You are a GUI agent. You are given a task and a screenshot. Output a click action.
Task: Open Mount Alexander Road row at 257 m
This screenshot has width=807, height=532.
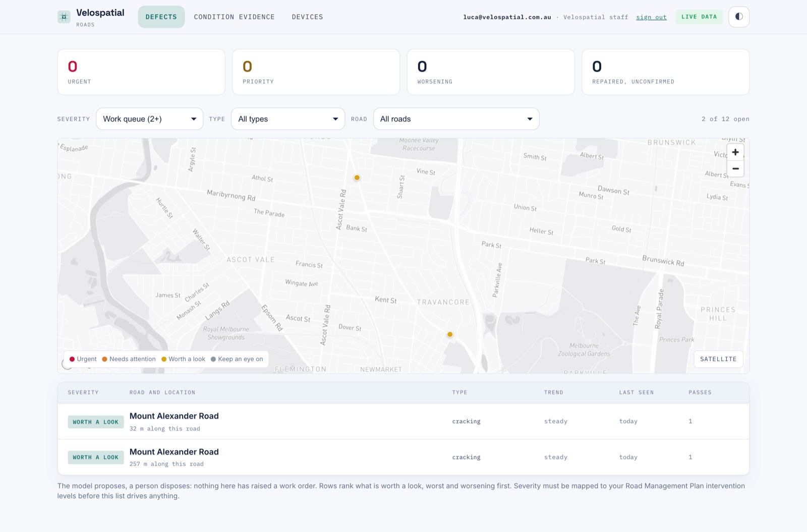403,457
